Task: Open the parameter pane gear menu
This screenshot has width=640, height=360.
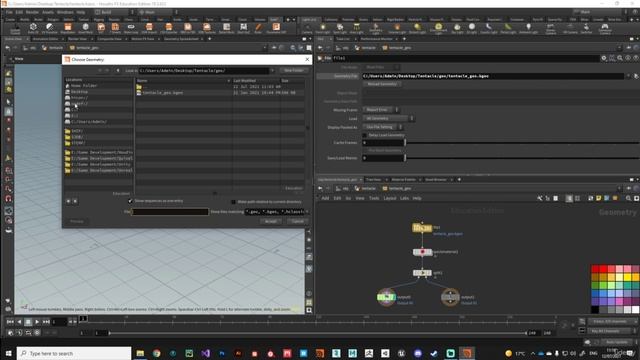Action: (604, 58)
